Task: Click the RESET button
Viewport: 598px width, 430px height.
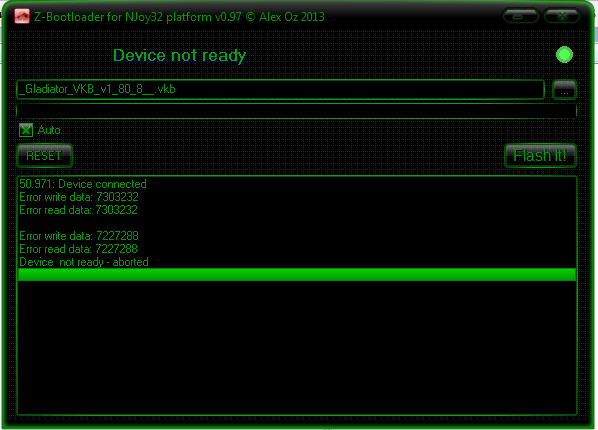Action: pyautogui.click(x=44, y=156)
